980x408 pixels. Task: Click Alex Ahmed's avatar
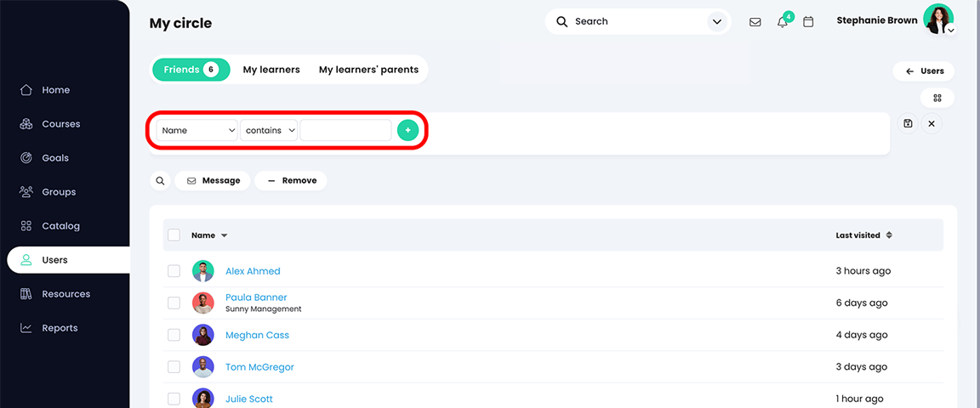click(203, 271)
